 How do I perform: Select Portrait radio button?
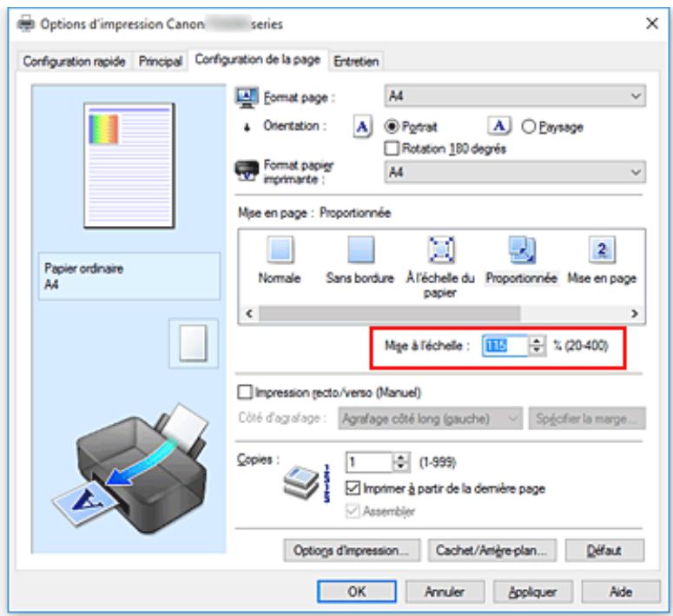[392, 126]
